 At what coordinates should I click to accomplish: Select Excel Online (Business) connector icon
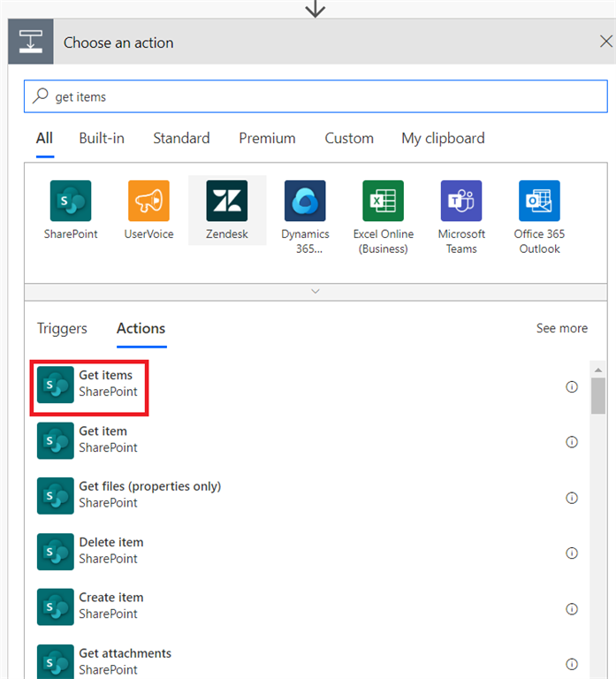click(383, 201)
